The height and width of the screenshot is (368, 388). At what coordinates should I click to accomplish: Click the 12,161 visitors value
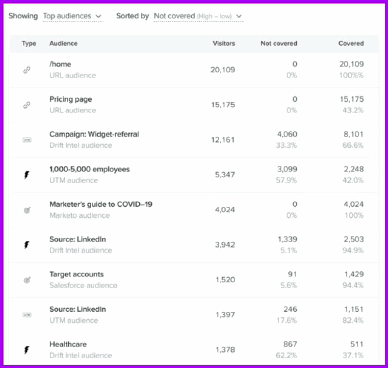[223, 140]
